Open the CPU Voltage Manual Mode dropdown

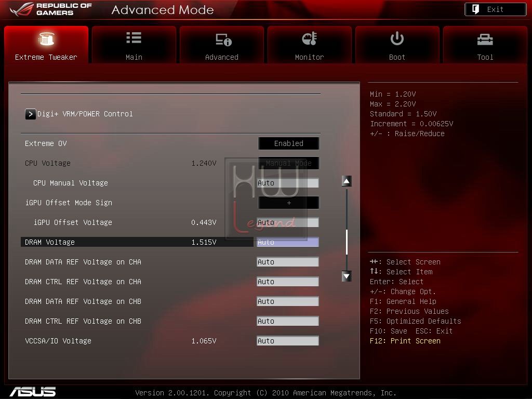[x=289, y=163]
